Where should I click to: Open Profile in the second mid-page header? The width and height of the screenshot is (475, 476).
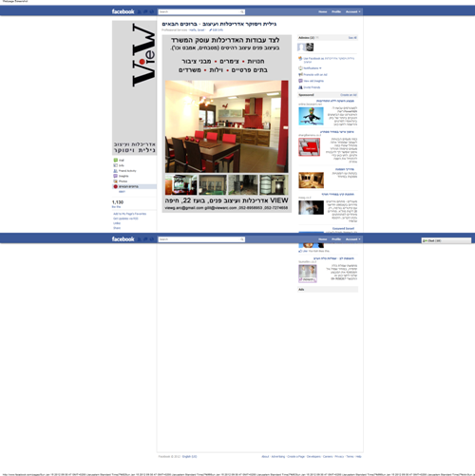[336, 239]
